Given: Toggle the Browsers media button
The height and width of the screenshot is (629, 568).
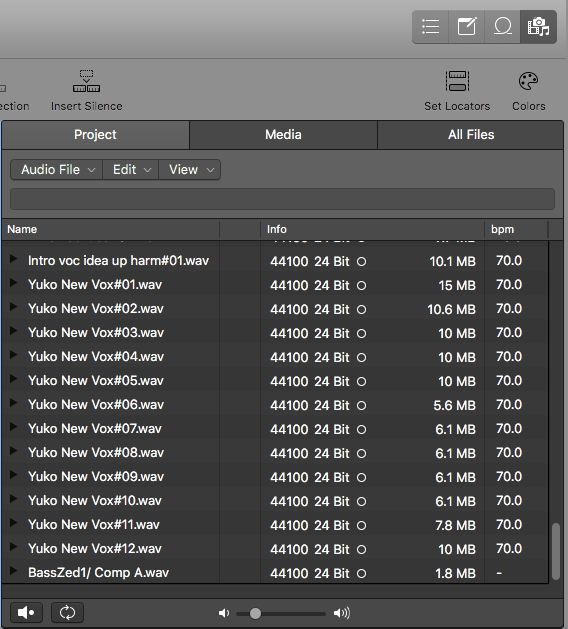Looking at the screenshot, I should point(538,27).
